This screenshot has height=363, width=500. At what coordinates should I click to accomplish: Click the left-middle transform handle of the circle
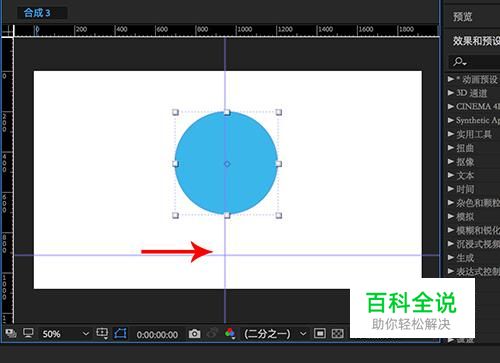tap(175, 164)
